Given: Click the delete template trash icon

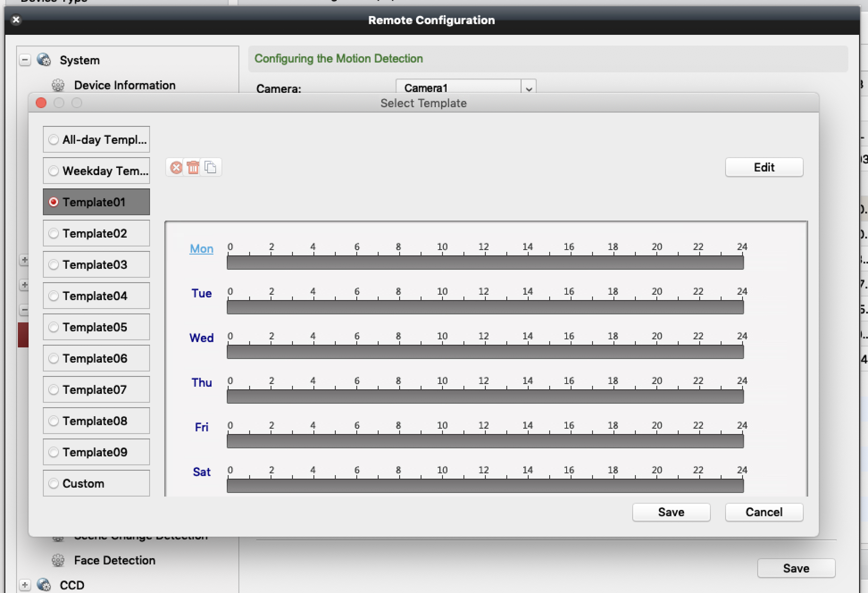Looking at the screenshot, I should [193, 167].
